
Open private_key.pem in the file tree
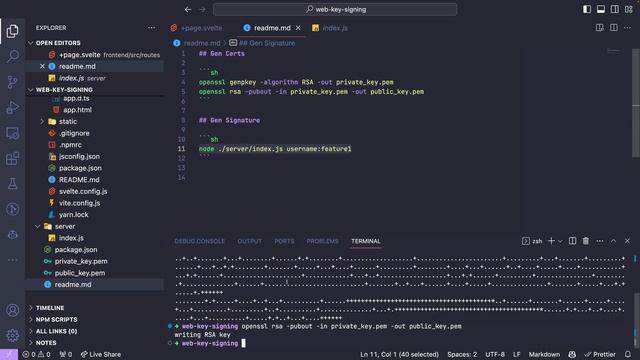pos(81,261)
